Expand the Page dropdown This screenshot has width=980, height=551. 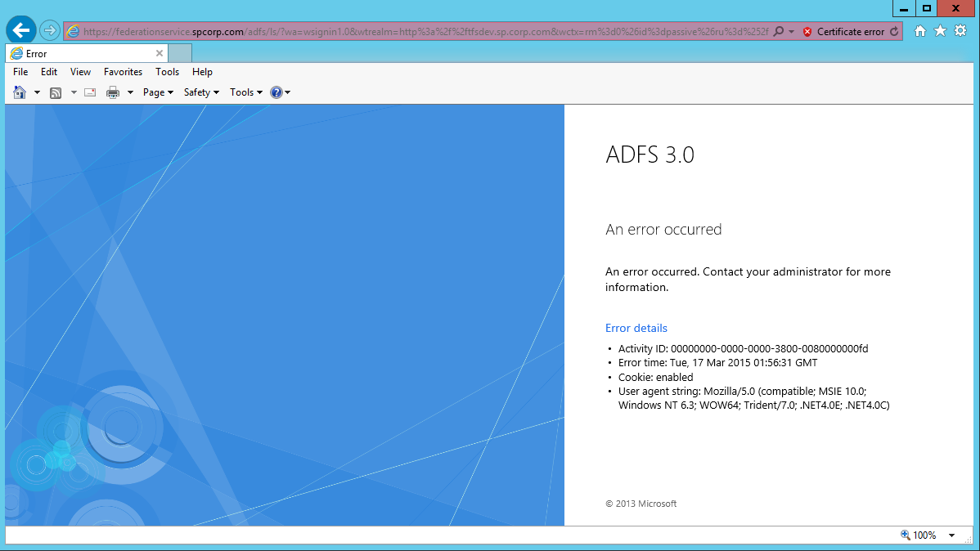[158, 92]
